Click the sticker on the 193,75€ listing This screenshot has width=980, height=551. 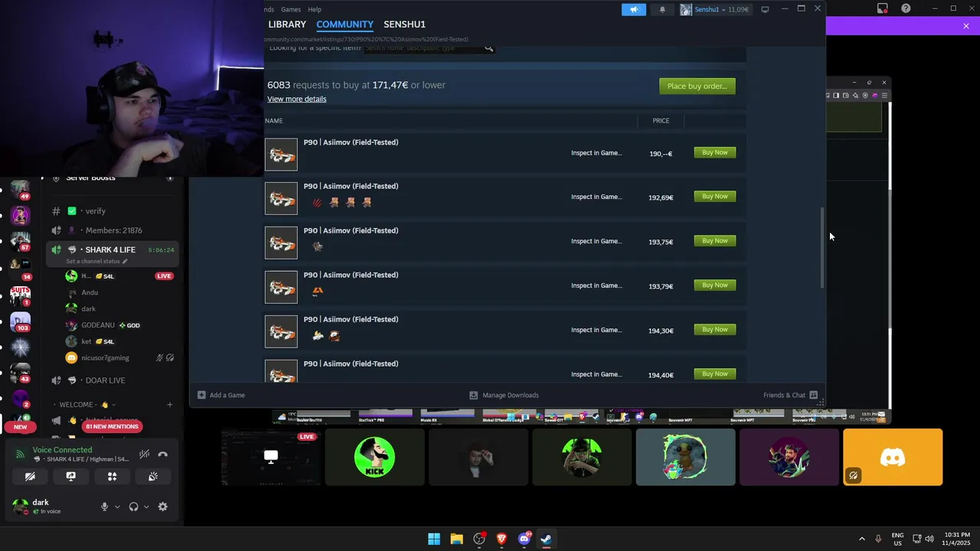coord(318,246)
